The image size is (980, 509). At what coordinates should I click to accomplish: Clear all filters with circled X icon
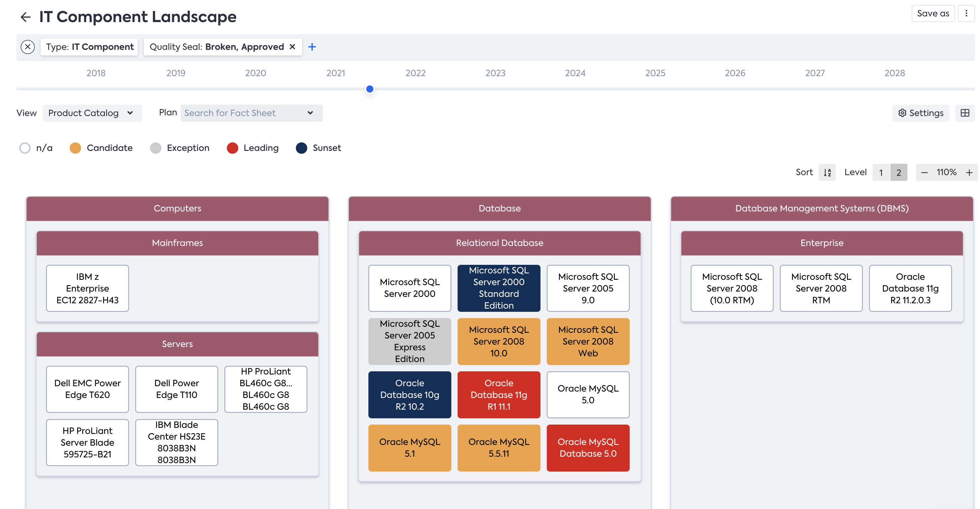point(27,47)
